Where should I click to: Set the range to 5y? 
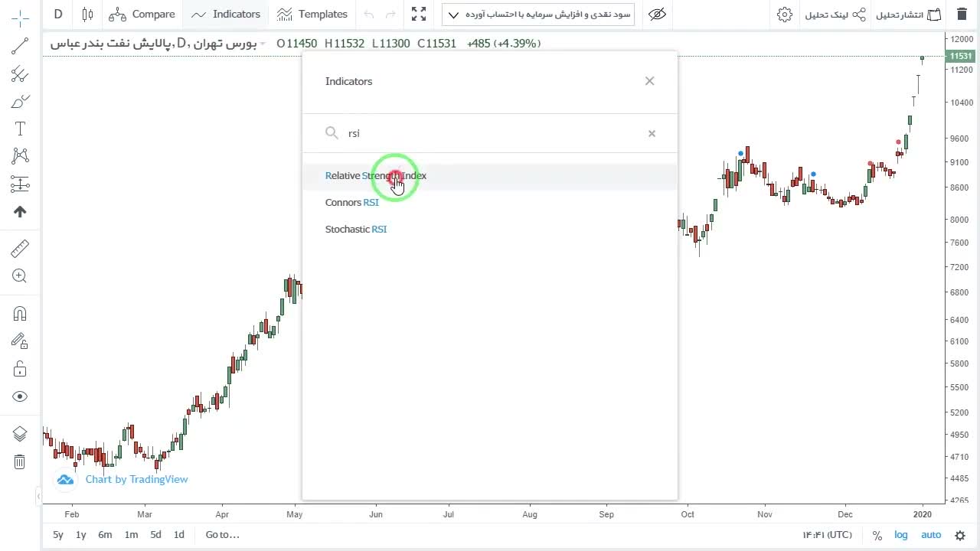click(58, 535)
